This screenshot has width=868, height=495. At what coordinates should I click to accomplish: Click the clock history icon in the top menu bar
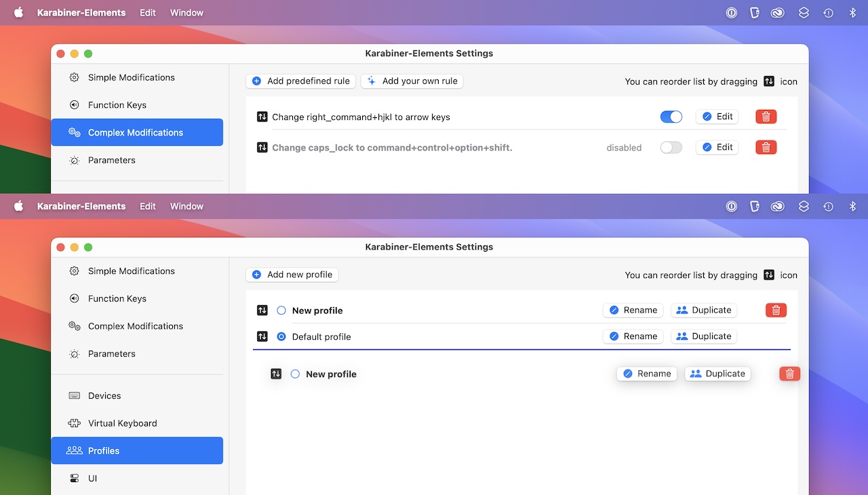(x=829, y=13)
